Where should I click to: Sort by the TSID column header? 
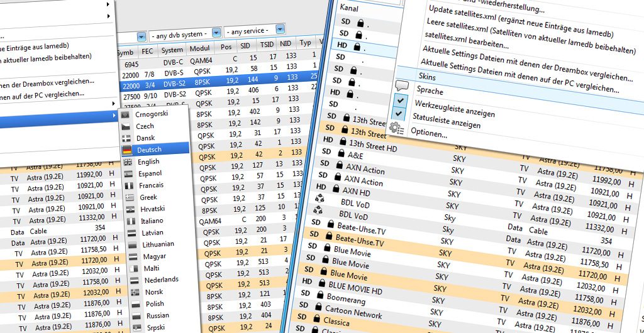[267, 45]
